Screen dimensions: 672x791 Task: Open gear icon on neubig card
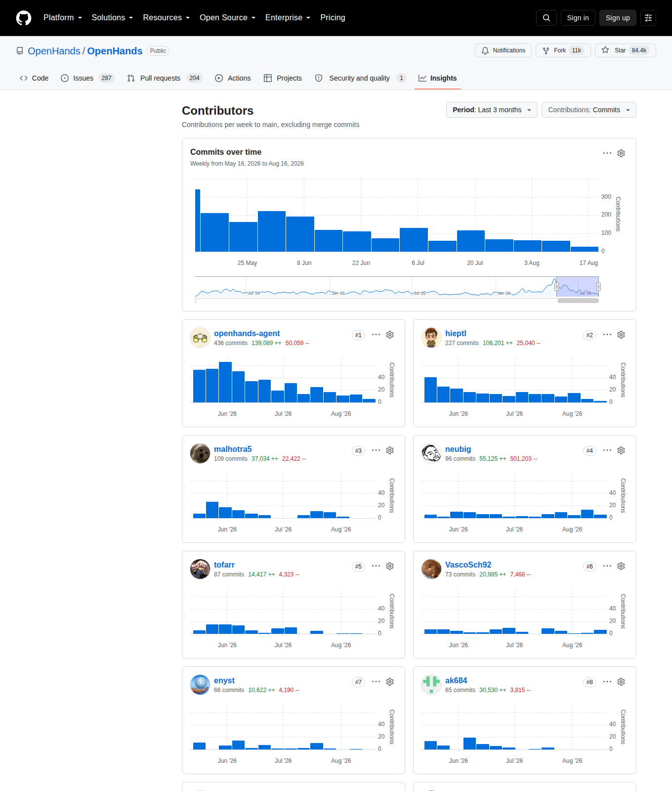click(621, 450)
